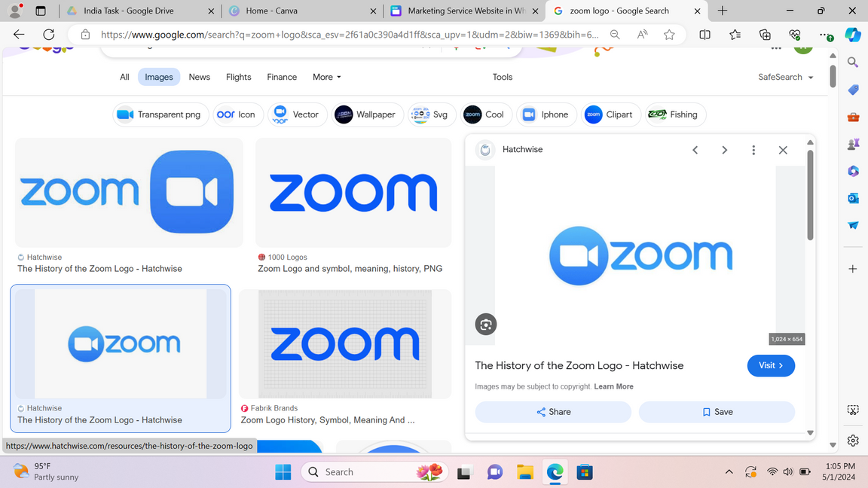Open the sidebar Shopping tag icon
868x488 pixels.
pos(853,89)
